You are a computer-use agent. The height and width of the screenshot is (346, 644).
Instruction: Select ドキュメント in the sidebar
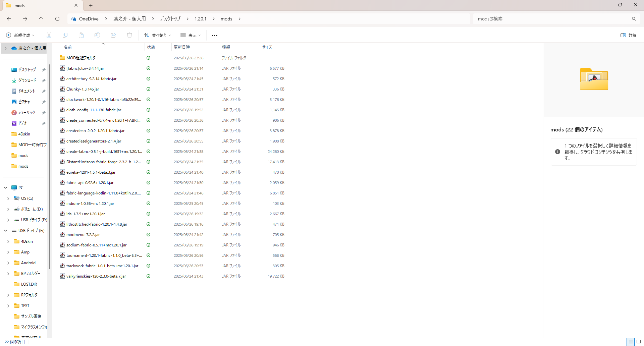(27, 91)
